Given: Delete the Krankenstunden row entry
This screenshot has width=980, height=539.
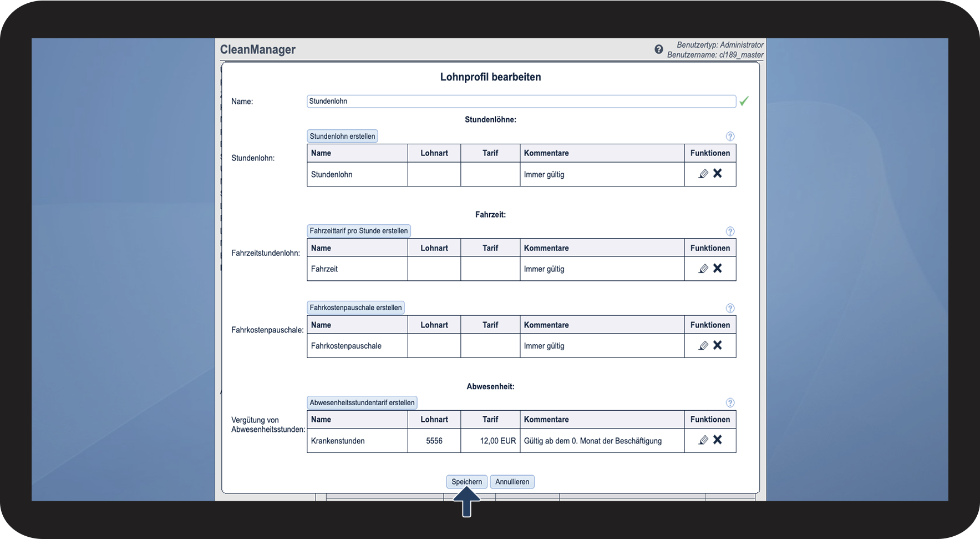Looking at the screenshot, I should pyautogui.click(x=718, y=440).
